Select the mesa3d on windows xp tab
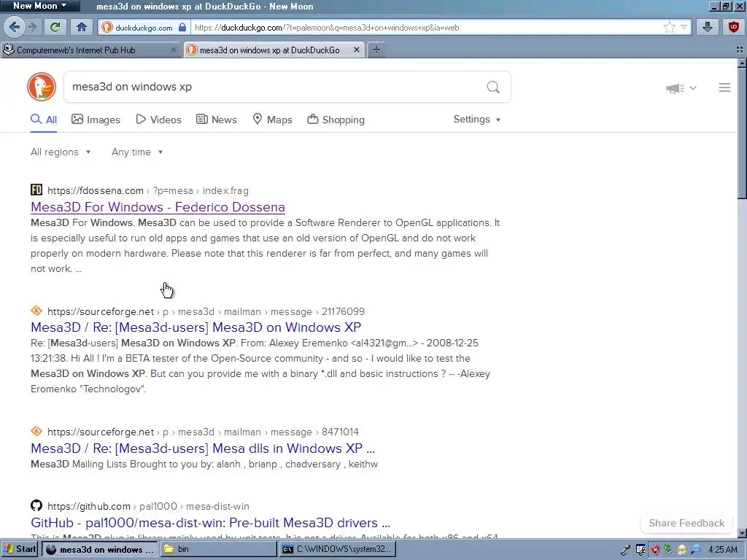The width and height of the screenshot is (747, 560). click(274, 50)
